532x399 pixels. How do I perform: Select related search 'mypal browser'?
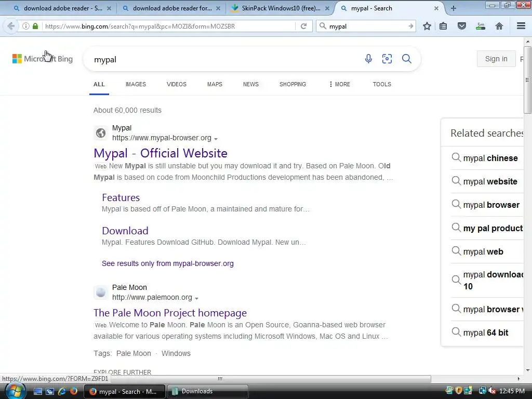pos(487,205)
